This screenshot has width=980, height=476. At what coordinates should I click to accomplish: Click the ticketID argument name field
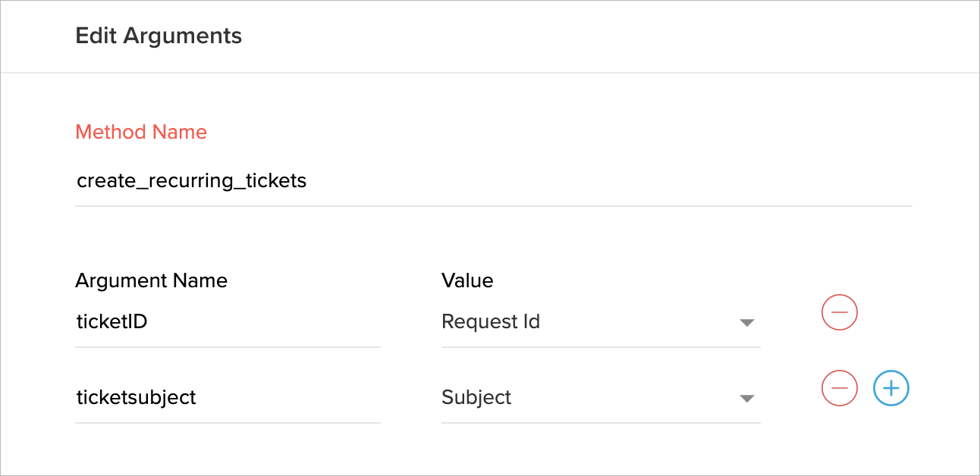[x=228, y=322]
